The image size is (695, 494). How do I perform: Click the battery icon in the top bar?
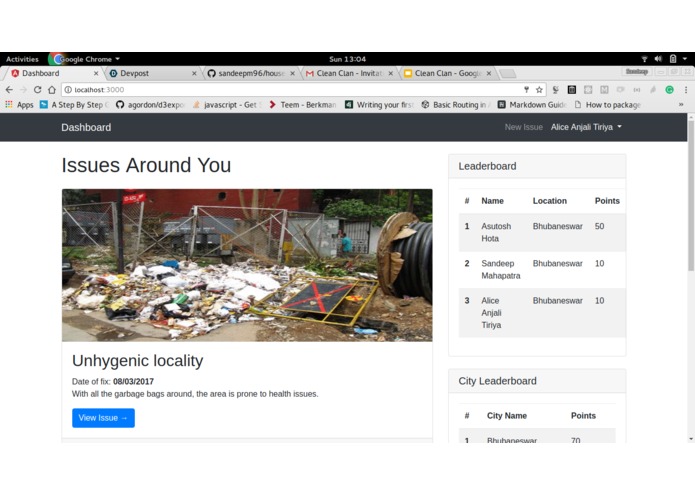[673, 59]
